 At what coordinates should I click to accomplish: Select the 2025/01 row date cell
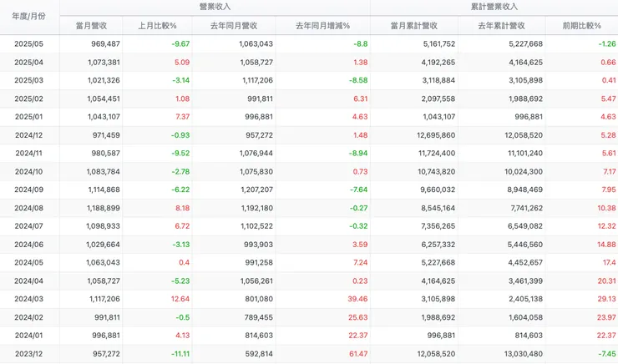tap(28, 117)
